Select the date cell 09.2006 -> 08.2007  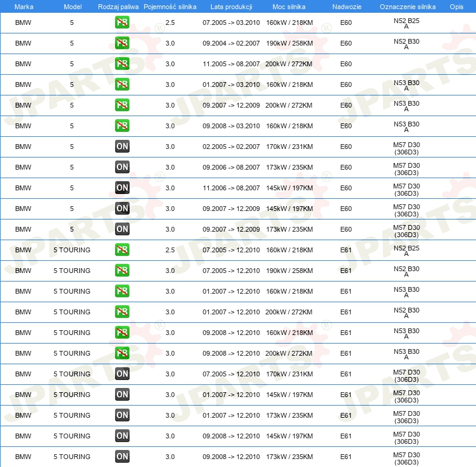pyautogui.click(x=231, y=167)
